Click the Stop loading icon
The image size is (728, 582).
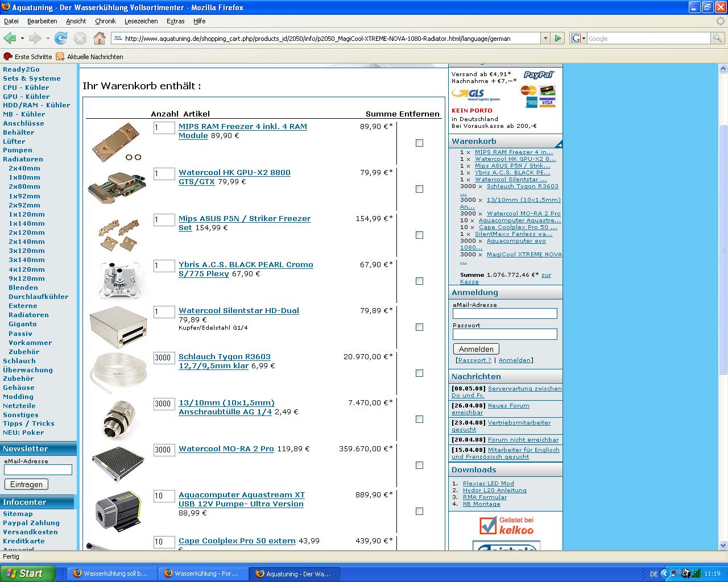tap(80, 38)
